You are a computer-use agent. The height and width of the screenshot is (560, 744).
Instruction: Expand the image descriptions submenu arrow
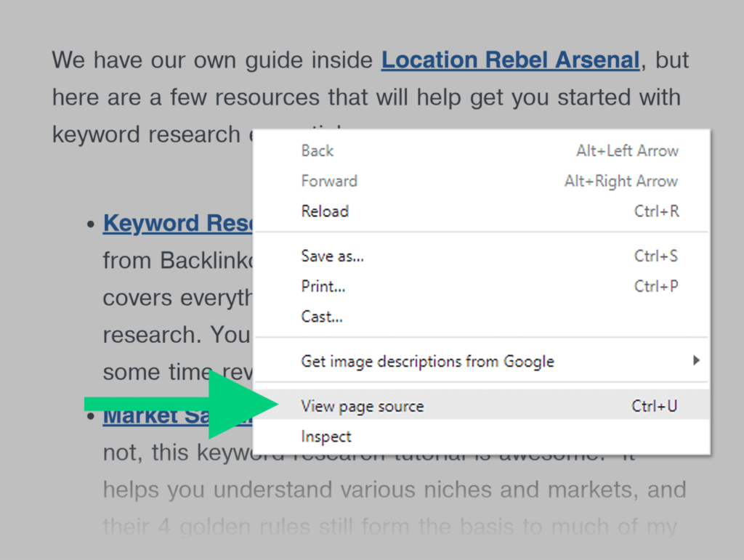pyautogui.click(x=696, y=360)
